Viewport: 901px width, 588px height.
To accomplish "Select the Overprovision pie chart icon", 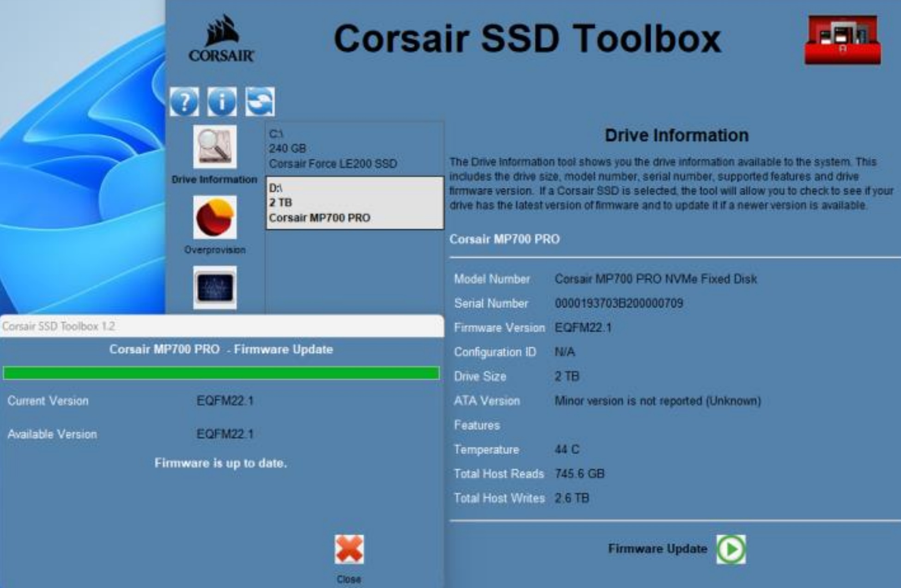I will pyautogui.click(x=215, y=217).
